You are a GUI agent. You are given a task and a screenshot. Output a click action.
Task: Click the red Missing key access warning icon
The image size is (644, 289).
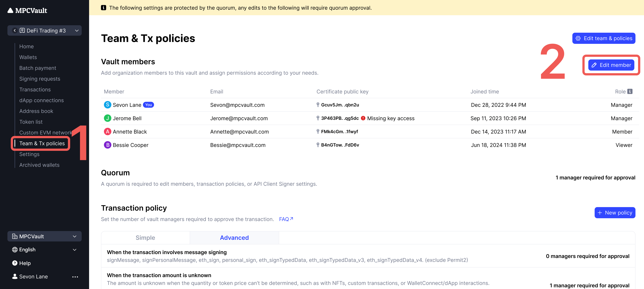pyautogui.click(x=363, y=118)
